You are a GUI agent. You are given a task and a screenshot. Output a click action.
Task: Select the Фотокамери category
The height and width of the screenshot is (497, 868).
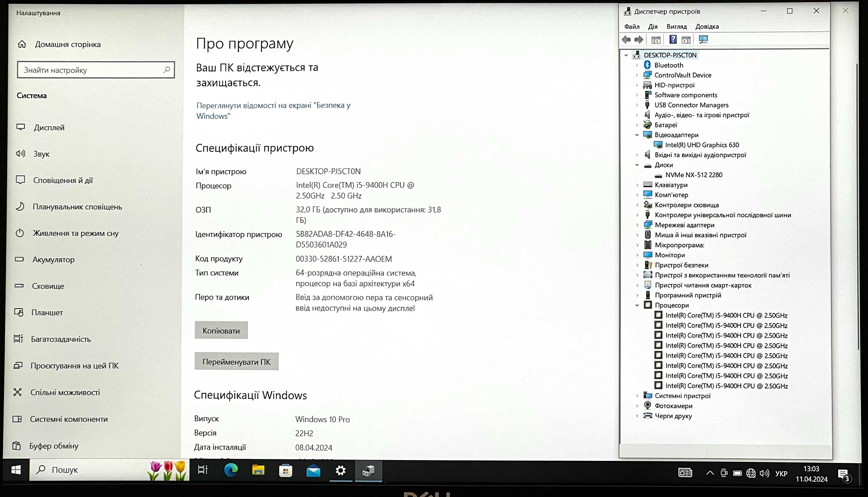pyautogui.click(x=673, y=406)
